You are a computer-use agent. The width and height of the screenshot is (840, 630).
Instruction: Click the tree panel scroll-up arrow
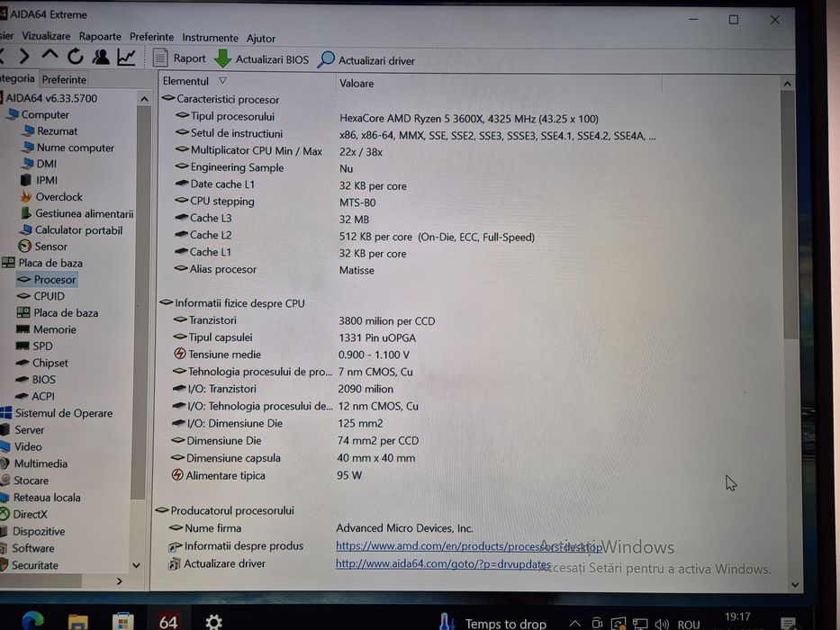[144, 99]
